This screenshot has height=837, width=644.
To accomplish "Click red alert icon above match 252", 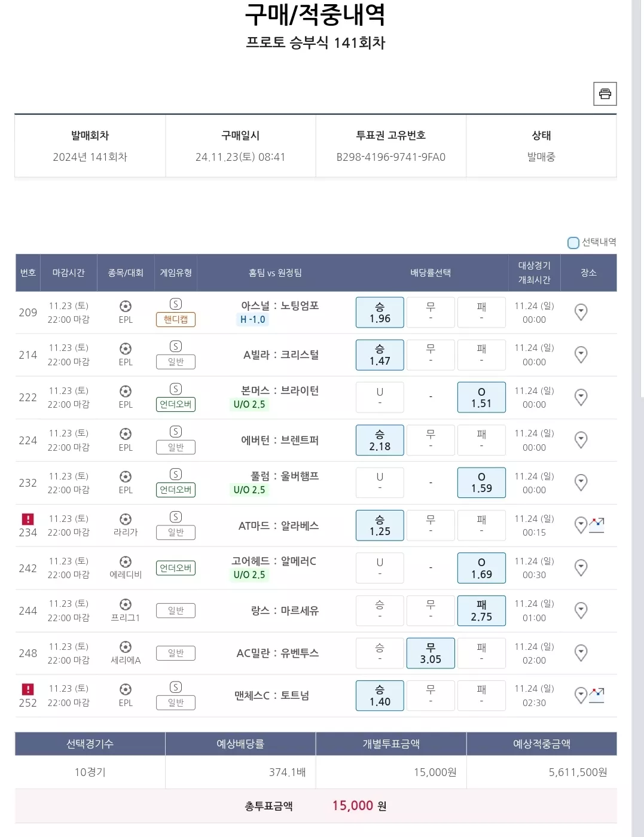I will tap(28, 689).
